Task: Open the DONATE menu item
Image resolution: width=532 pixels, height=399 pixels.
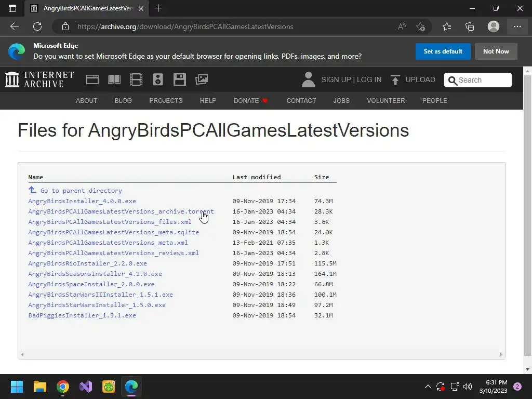Action: (x=246, y=101)
